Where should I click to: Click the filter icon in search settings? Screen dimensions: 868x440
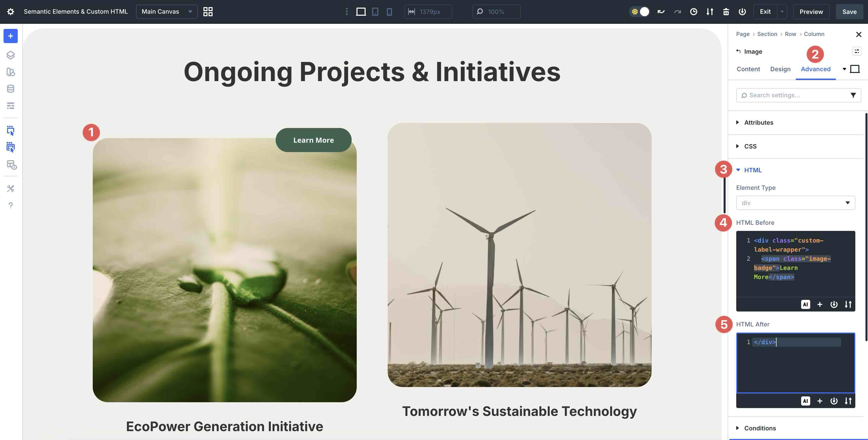tap(853, 95)
